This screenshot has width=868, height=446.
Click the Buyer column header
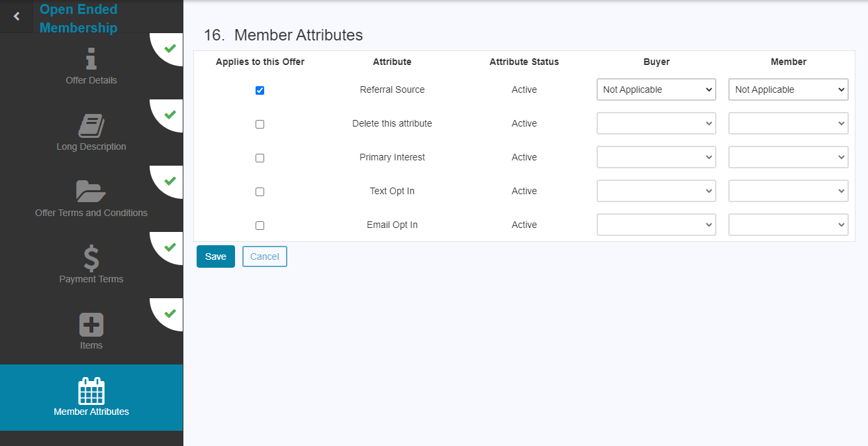tap(657, 62)
